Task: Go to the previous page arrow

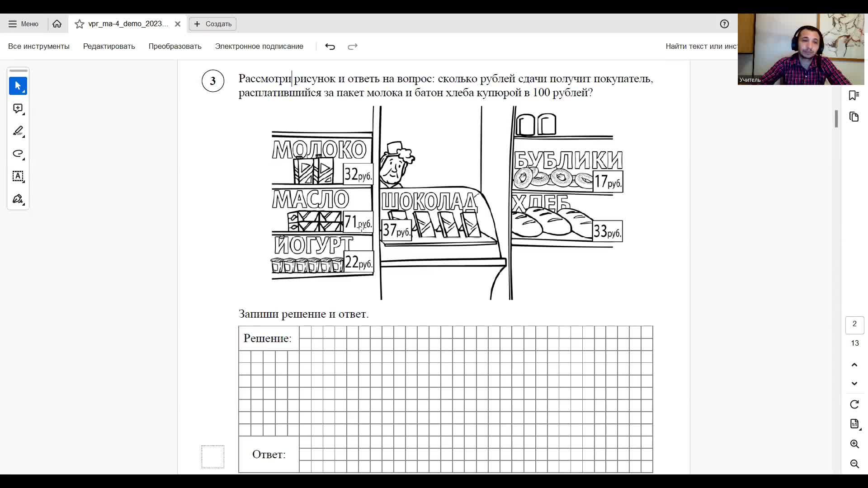Action: [x=854, y=365]
